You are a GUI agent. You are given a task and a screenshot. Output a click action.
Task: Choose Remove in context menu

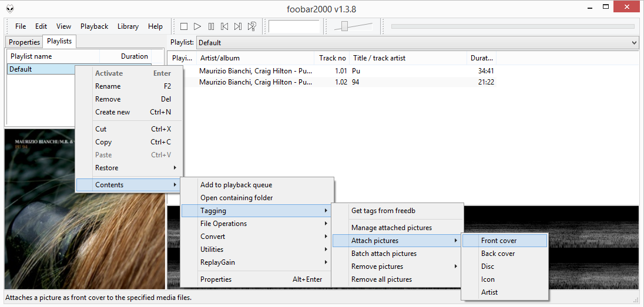click(x=129, y=99)
